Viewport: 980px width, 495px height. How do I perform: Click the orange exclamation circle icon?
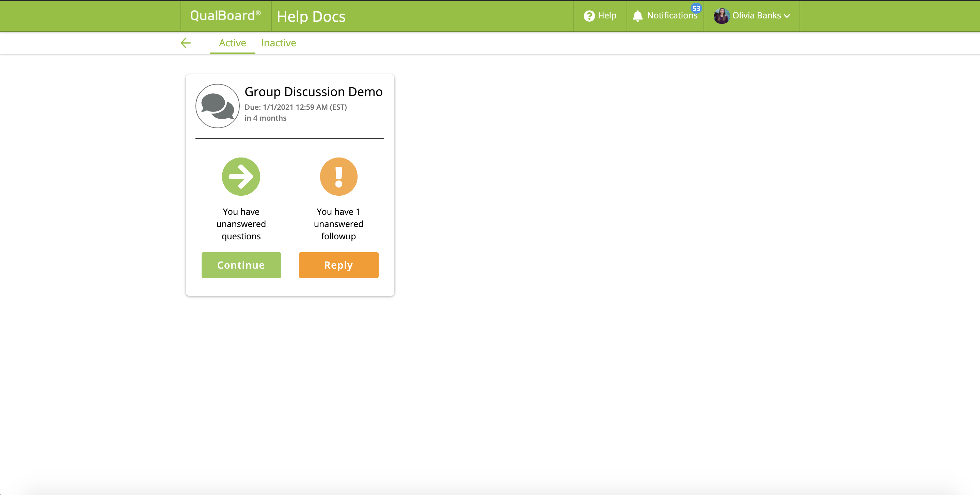click(x=338, y=177)
